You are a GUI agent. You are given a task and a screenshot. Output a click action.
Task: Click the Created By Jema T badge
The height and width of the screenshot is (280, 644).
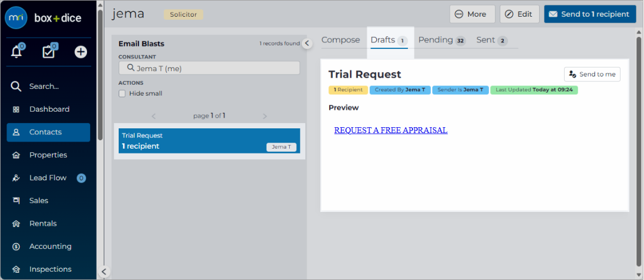click(x=400, y=90)
